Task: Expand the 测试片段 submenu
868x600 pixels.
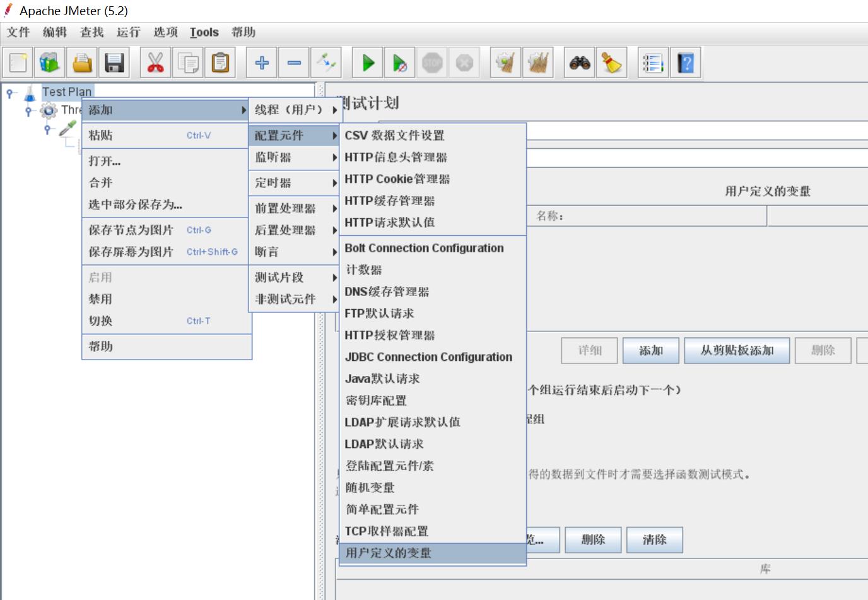Action: point(295,277)
